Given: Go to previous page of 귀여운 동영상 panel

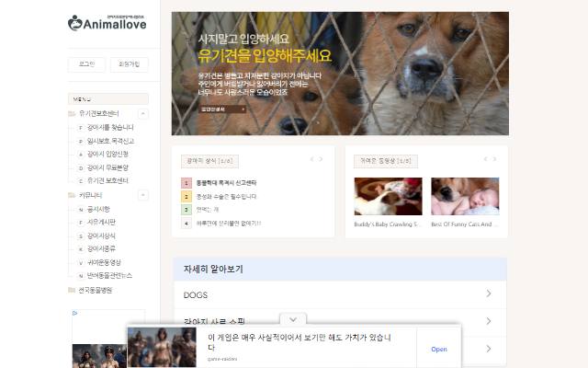Looking at the screenshot, I should pos(486,159).
